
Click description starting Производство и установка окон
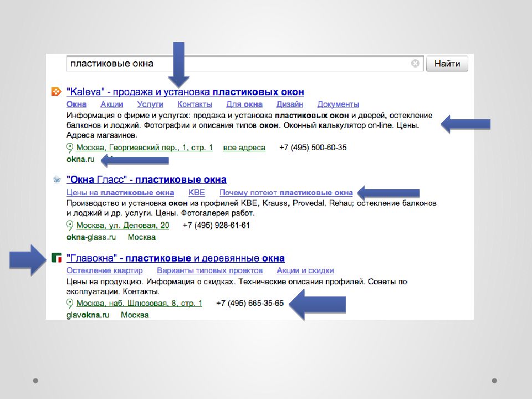(x=252, y=208)
